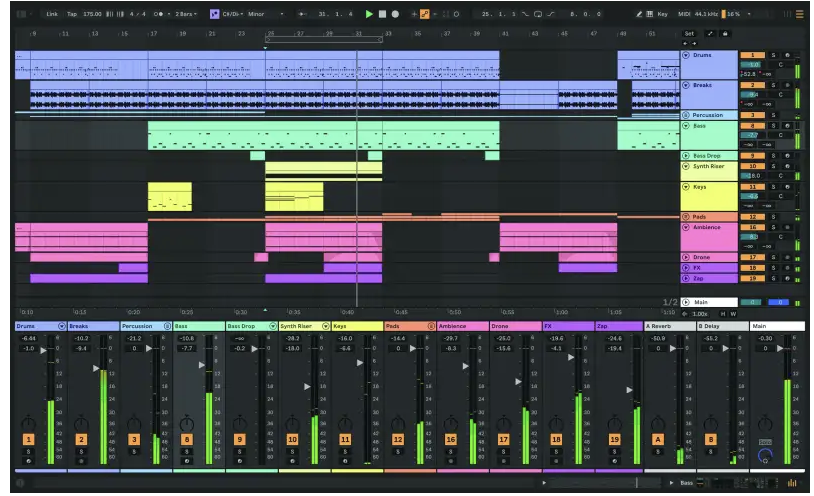The width and height of the screenshot is (814, 496).
Task: Collapse the Breaks track in Arrangement
Action: (x=686, y=85)
